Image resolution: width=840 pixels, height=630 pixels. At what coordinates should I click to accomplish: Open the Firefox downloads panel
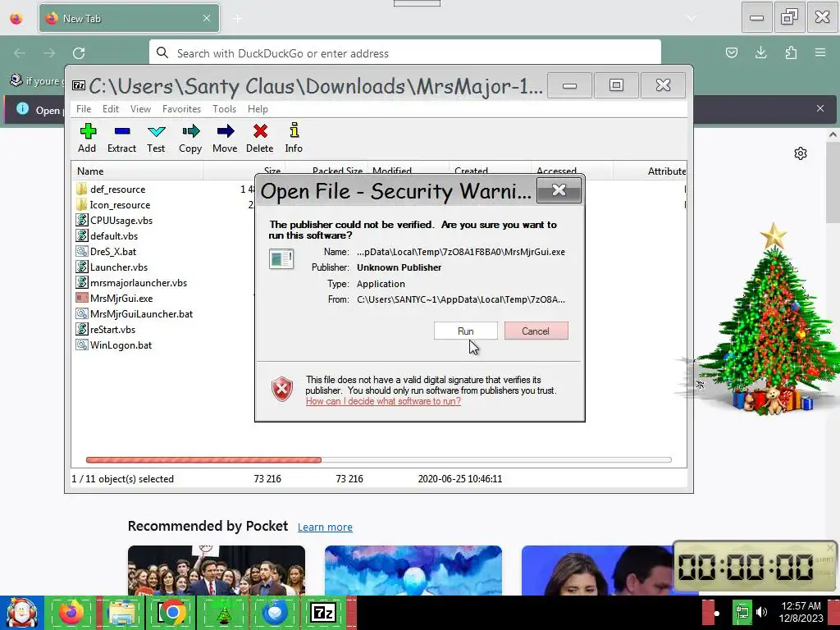click(x=760, y=52)
